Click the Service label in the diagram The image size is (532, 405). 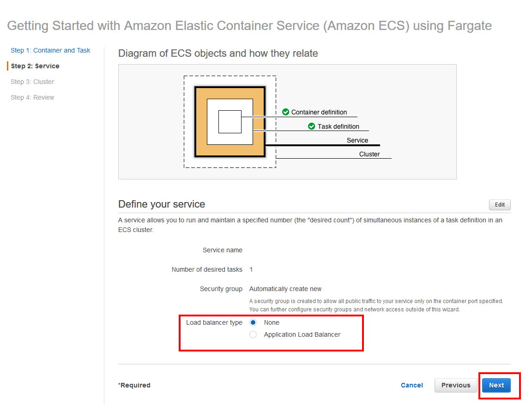tap(358, 140)
